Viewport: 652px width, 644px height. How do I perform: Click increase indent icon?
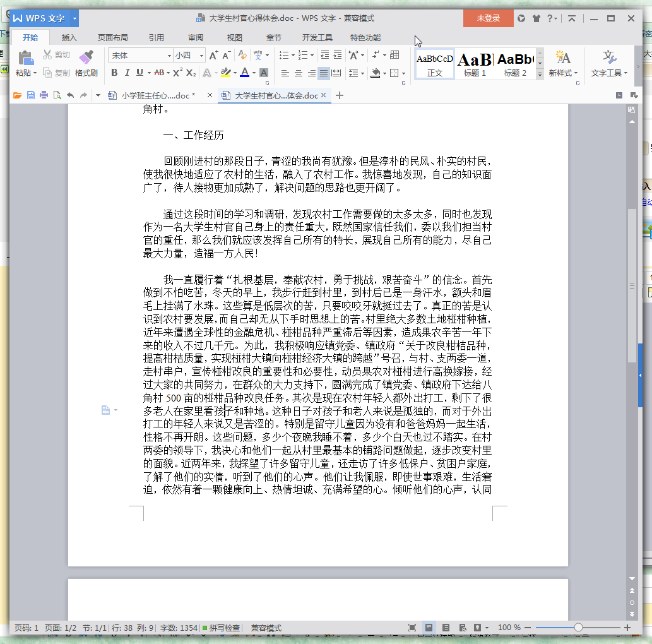(338, 55)
